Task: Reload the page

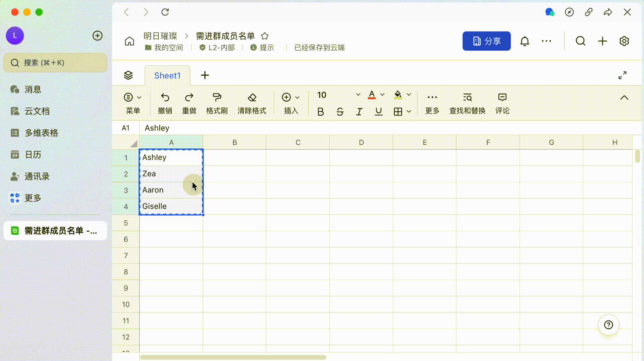Action: coord(165,12)
